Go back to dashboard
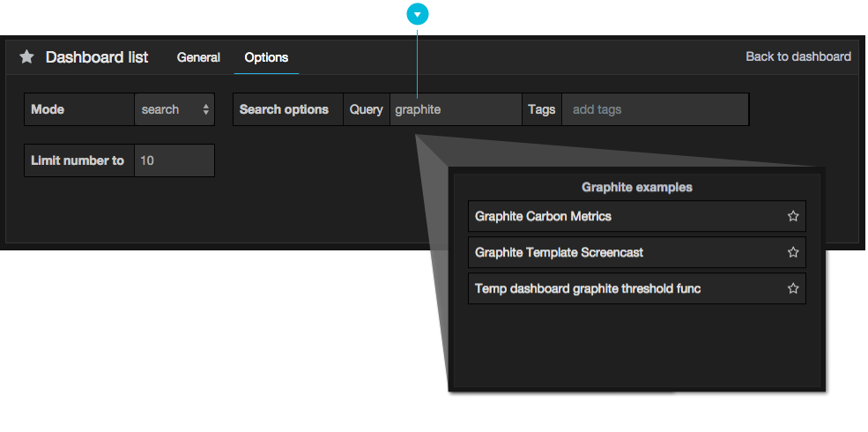868x432 pixels. [798, 56]
